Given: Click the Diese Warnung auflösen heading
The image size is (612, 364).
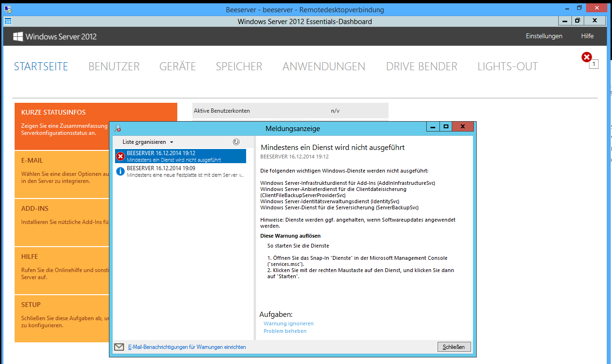Looking at the screenshot, I should click(x=291, y=235).
